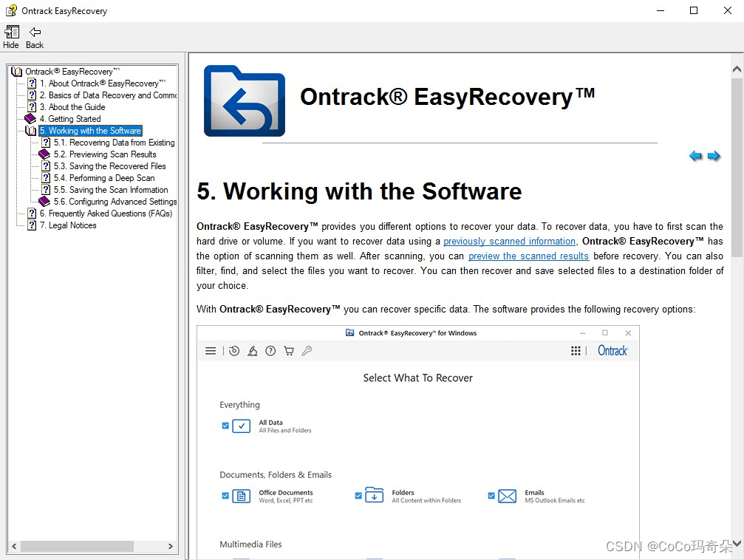Toggle the Folders checkbox
The height and width of the screenshot is (560, 744).
(358, 496)
